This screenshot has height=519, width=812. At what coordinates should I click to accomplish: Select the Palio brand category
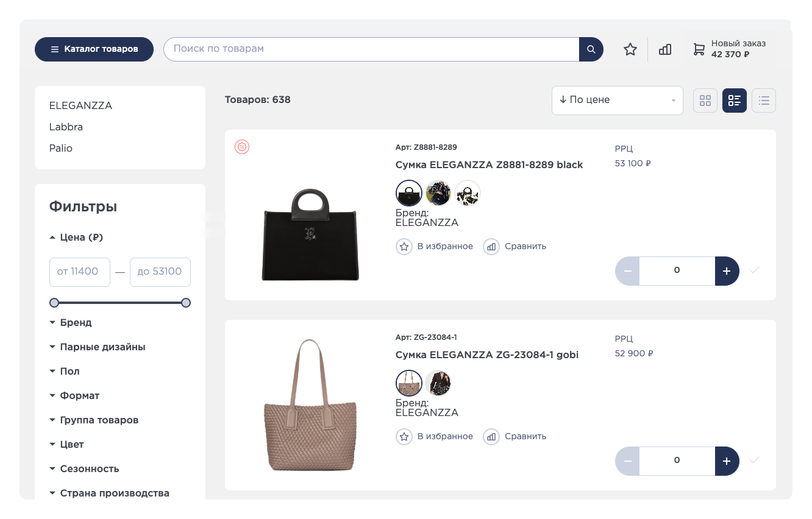pyautogui.click(x=60, y=148)
